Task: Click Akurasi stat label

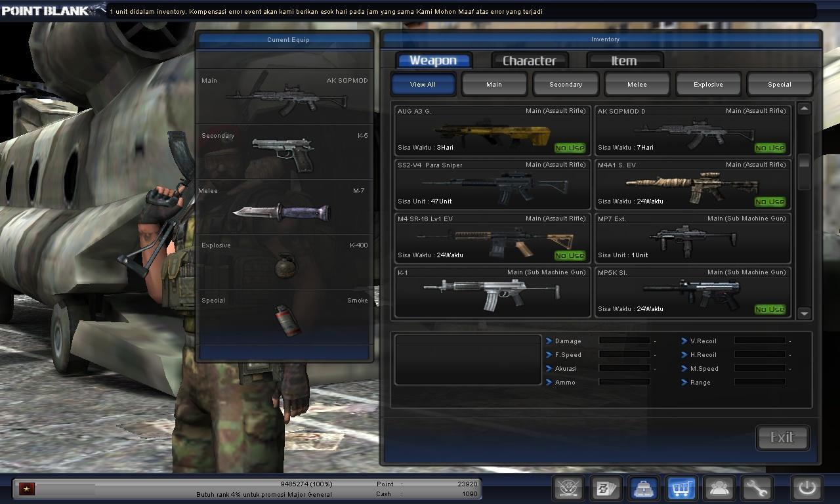Action: 566,369
